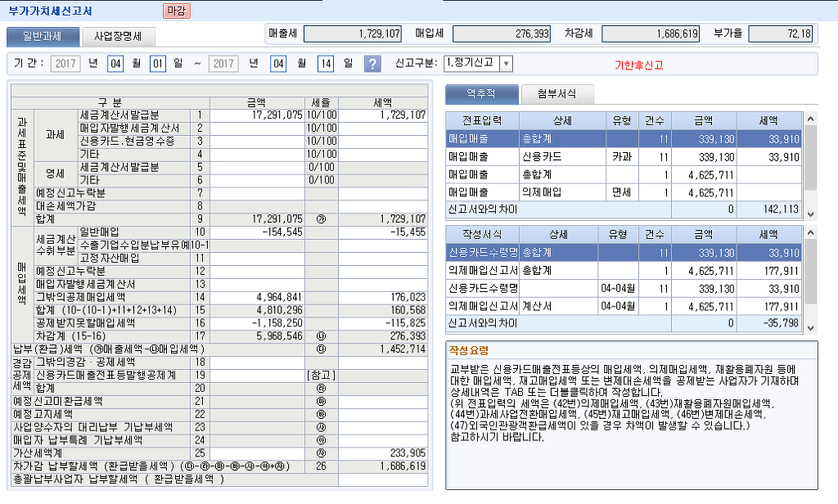Switch to the 사업장명세 tab
This screenshot has width=838, height=504.
click(118, 36)
